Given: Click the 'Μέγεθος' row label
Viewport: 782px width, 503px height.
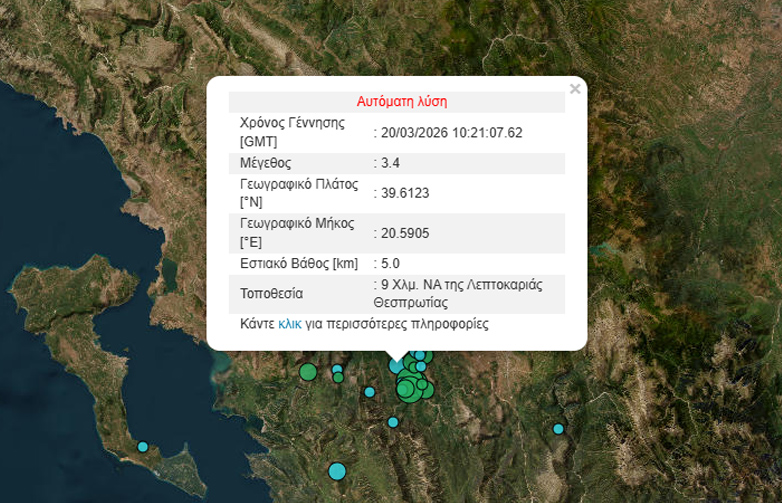Looking at the screenshot, I should (266, 163).
